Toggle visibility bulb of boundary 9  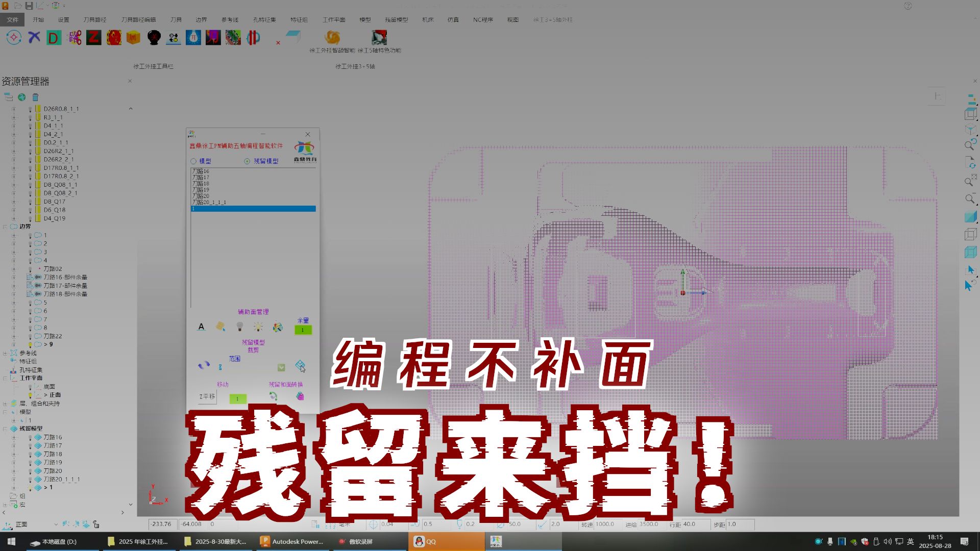point(30,344)
